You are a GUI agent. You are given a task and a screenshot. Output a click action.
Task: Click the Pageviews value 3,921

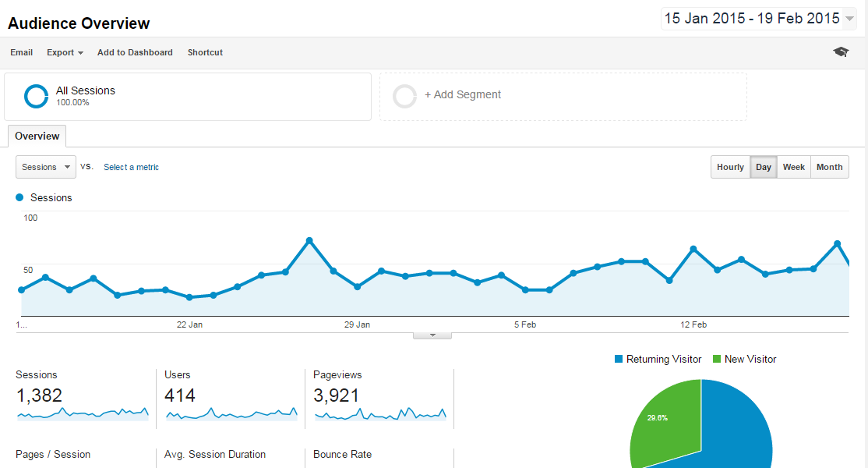tap(337, 395)
